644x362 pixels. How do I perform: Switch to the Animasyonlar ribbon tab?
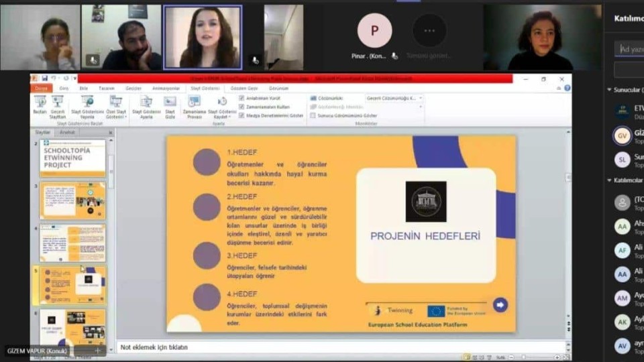[x=166, y=88]
